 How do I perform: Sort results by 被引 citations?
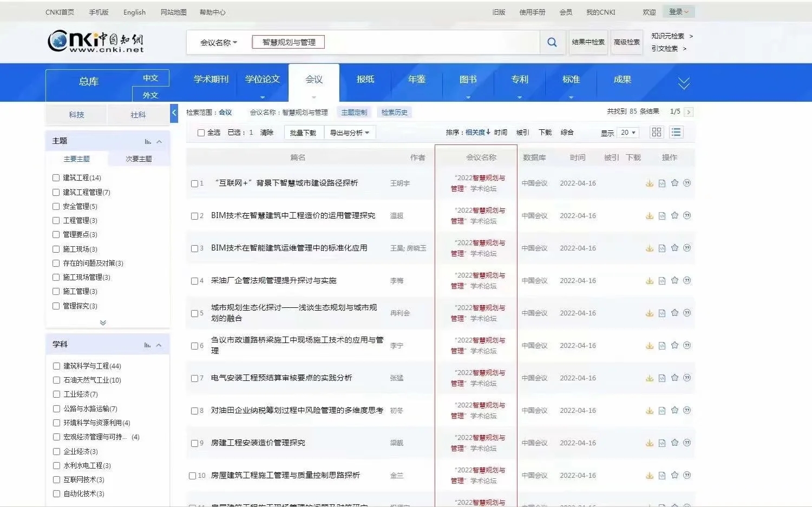pos(522,133)
